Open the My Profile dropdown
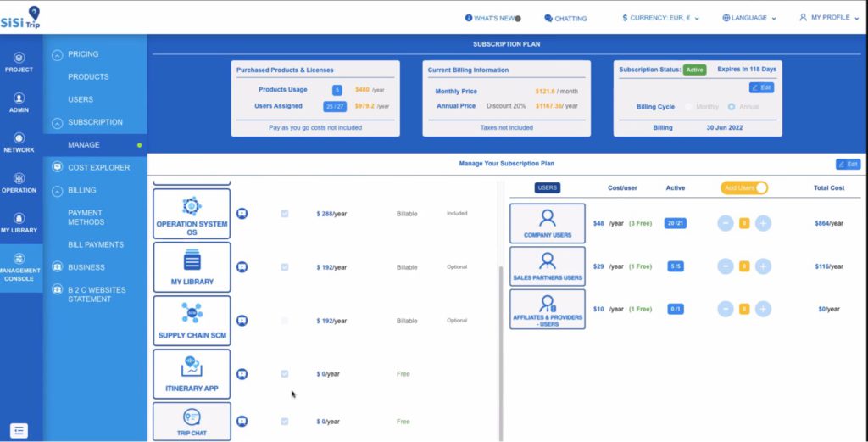 829,18
